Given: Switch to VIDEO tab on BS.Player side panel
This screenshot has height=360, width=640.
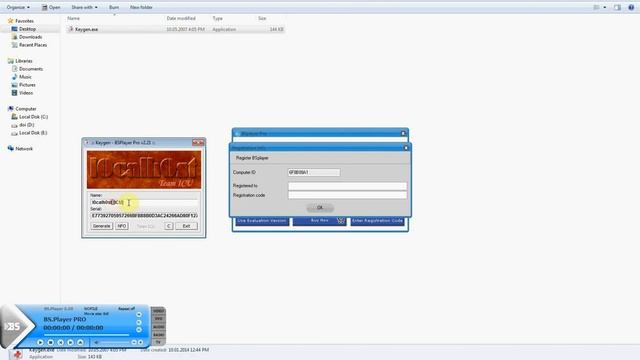Looking at the screenshot, I should 158,311.
